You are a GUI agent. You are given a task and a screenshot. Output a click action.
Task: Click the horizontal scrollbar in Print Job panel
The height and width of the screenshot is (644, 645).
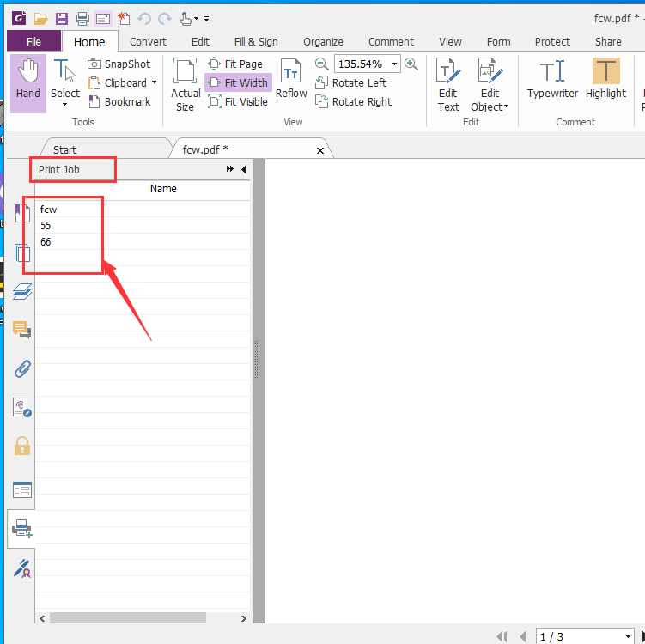(127, 617)
